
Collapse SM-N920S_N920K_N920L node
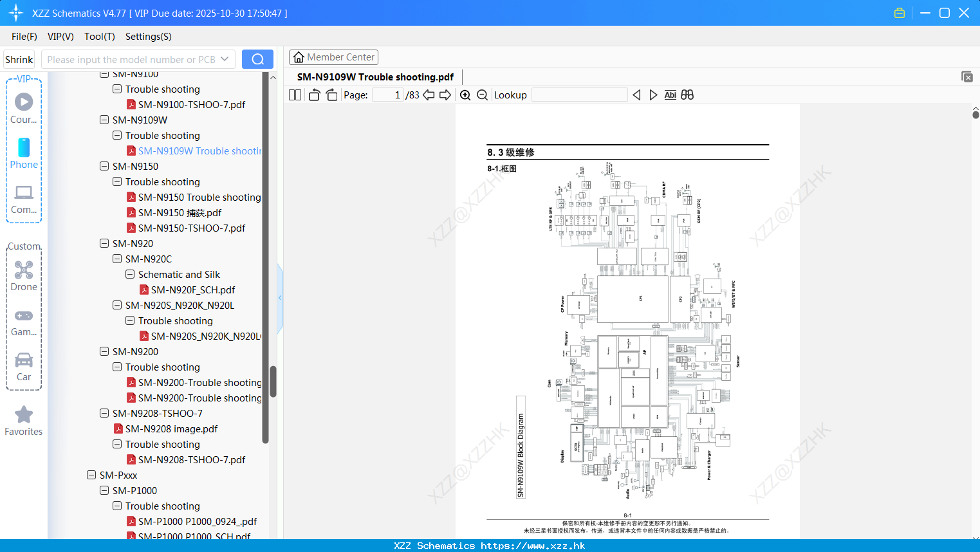click(x=117, y=305)
